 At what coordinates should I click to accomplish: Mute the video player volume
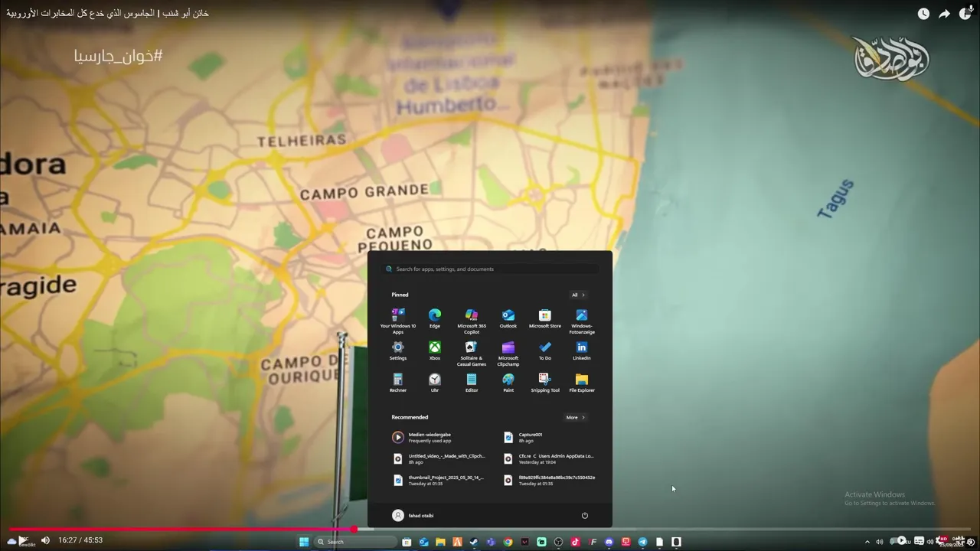[x=45, y=540]
